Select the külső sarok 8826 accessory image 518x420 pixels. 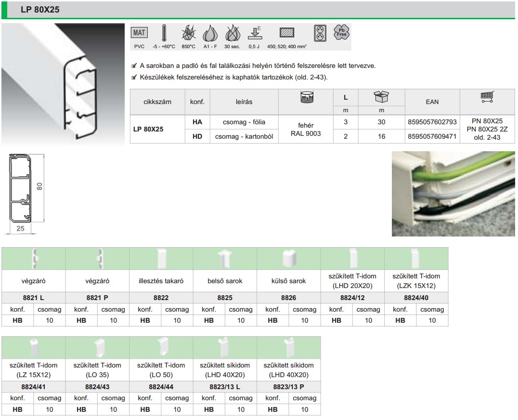[x=288, y=259]
